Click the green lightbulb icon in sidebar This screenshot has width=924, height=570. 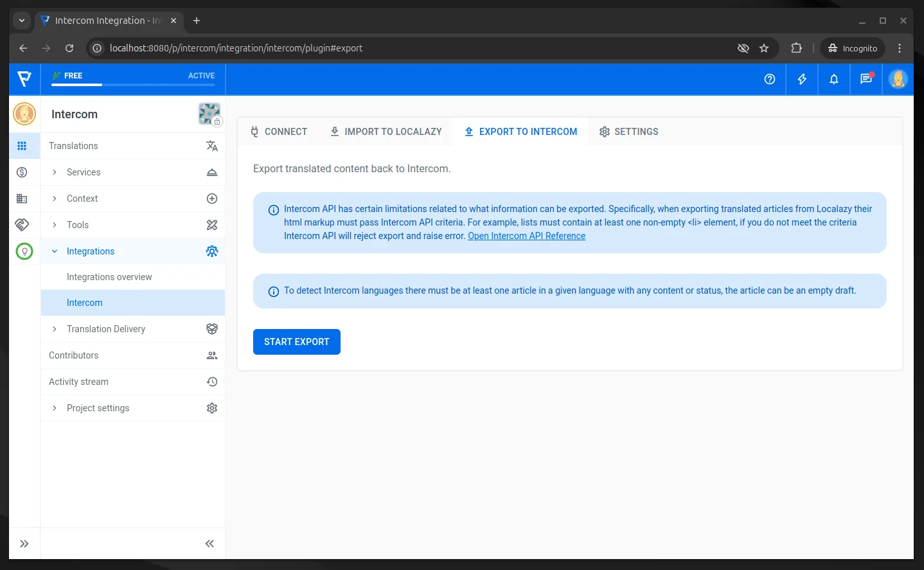24,251
